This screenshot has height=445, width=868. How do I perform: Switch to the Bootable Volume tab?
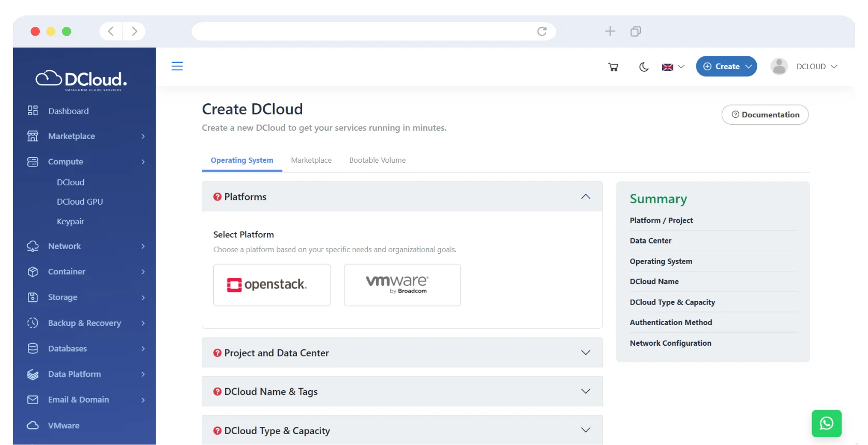pyautogui.click(x=377, y=160)
